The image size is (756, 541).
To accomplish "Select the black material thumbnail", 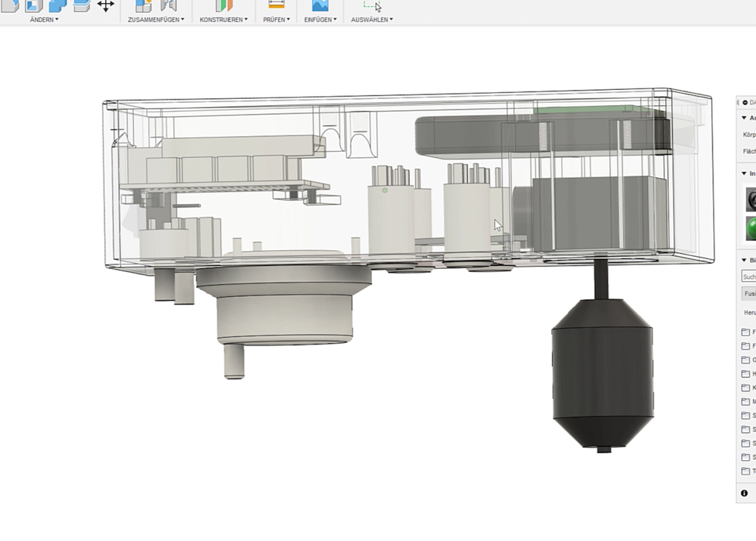I will [x=751, y=199].
